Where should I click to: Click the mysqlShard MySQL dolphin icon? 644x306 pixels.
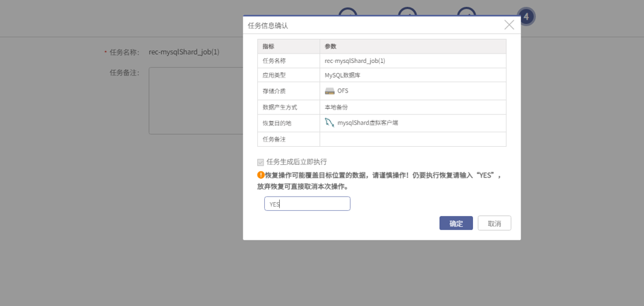click(330, 123)
